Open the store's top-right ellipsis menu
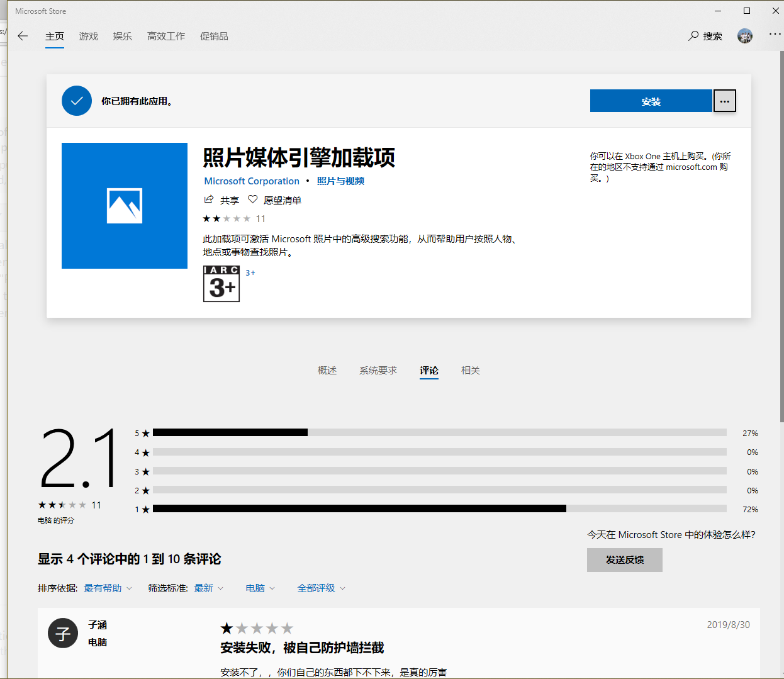784x679 pixels. point(775,34)
